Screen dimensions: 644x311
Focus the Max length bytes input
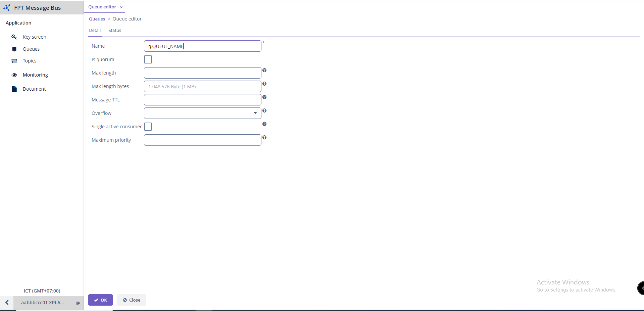tap(202, 86)
